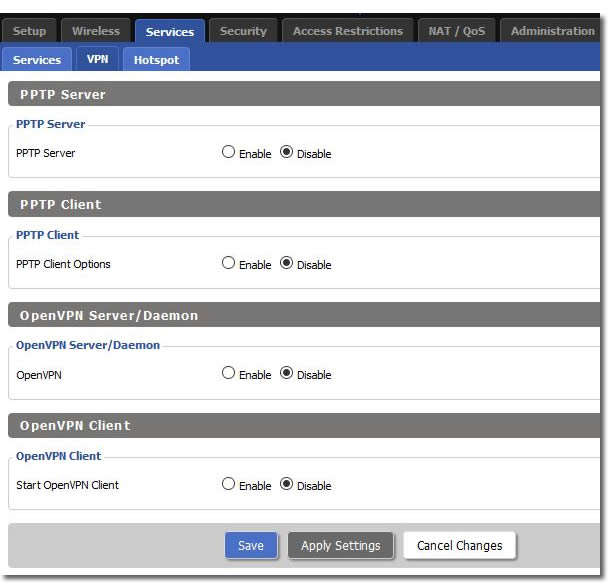Screen dimensions: 608x583
Task: Click the gray PPTP Server section header
Action: pos(304,94)
